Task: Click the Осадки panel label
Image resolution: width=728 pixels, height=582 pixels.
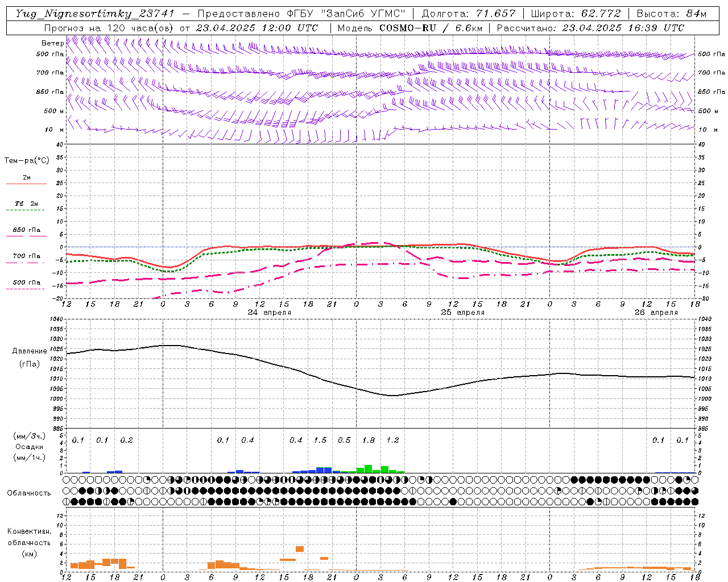Action: point(29,447)
